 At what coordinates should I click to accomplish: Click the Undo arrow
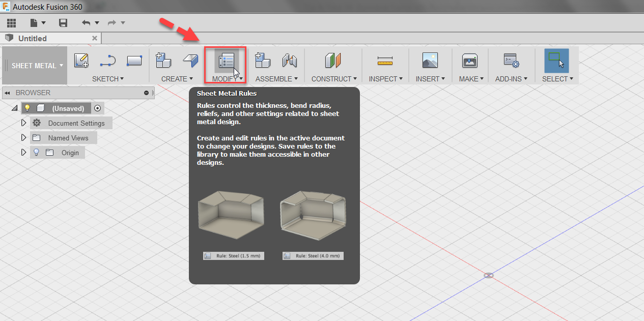click(86, 22)
